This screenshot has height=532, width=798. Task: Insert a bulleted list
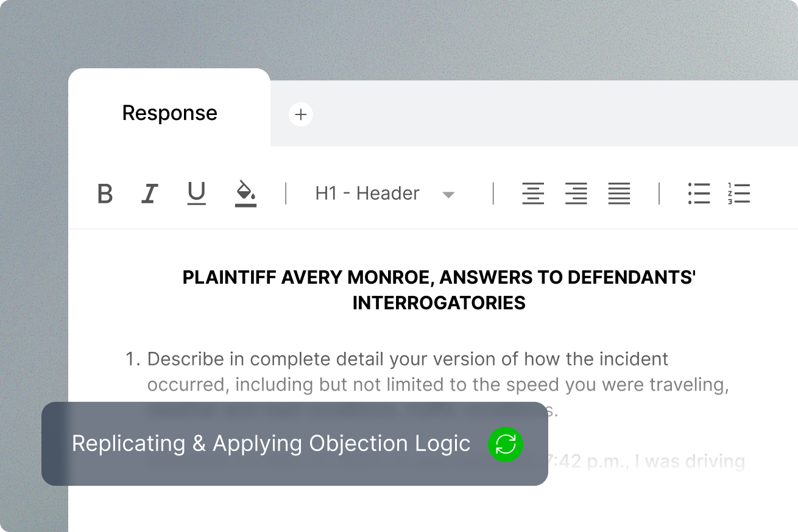(x=699, y=194)
